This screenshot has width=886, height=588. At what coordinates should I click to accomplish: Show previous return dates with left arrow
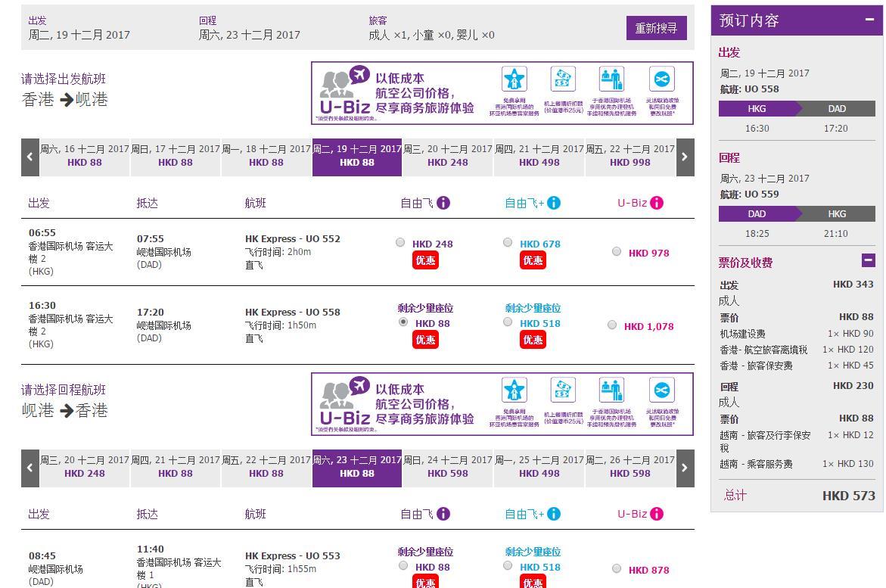click(x=30, y=468)
